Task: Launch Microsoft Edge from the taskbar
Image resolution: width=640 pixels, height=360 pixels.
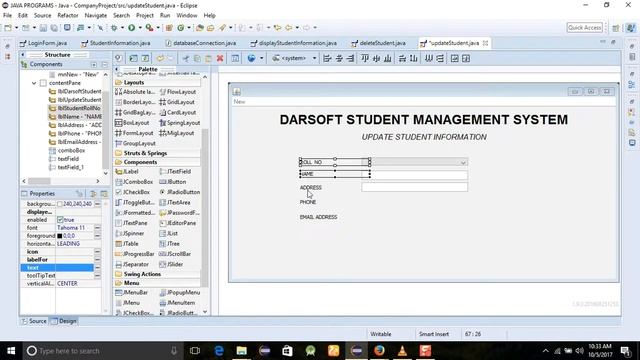Action: point(219,351)
